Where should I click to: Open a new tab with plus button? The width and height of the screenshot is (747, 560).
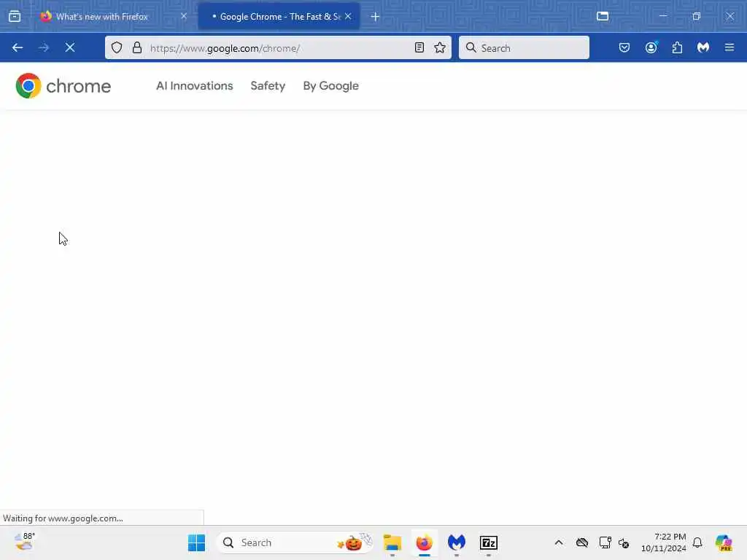pyautogui.click(x=375, y=17)
